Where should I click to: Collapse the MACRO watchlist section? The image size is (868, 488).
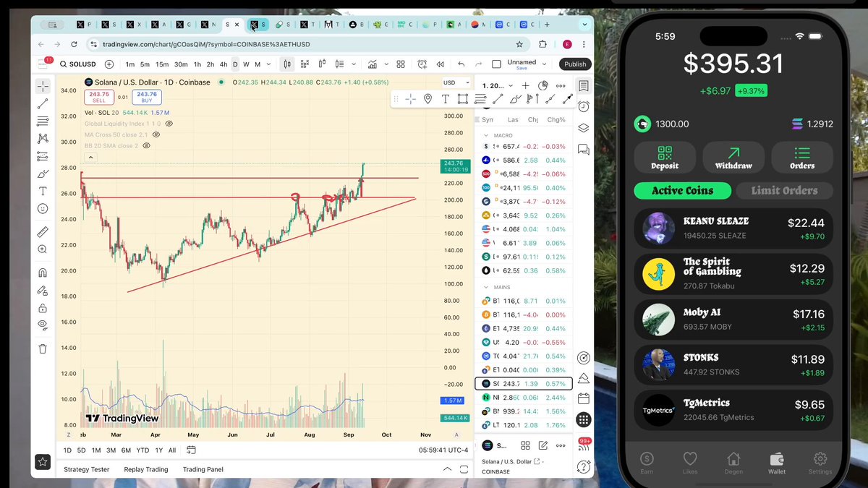(x=486, y=135)
